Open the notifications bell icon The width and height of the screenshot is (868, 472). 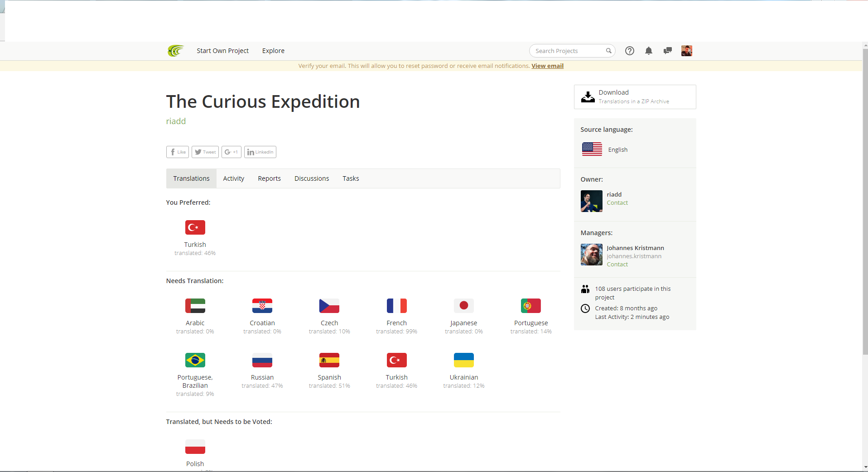[x=649, y=51]
